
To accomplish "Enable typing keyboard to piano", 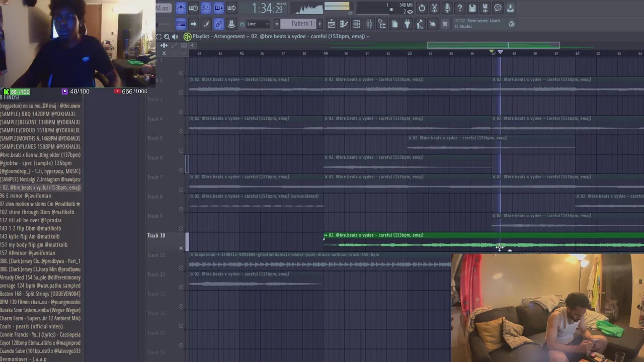I will pyautogui.click(x=181, y=24).
